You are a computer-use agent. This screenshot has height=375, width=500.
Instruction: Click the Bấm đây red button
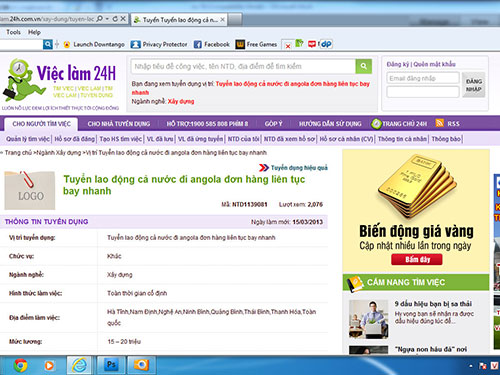pyautogui.click(x=417, y=259)
